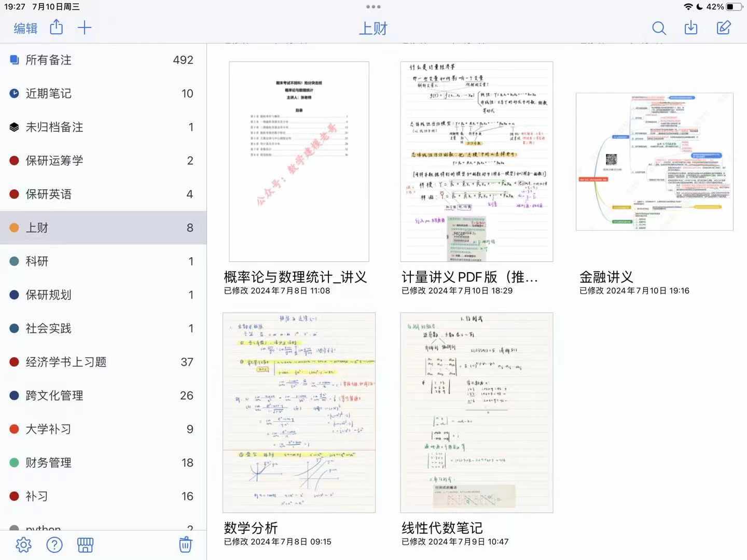The image size is (747, 560).
Task: Open the 概率论与数理统计_讲义 note thumbnail
Action: 299,162
